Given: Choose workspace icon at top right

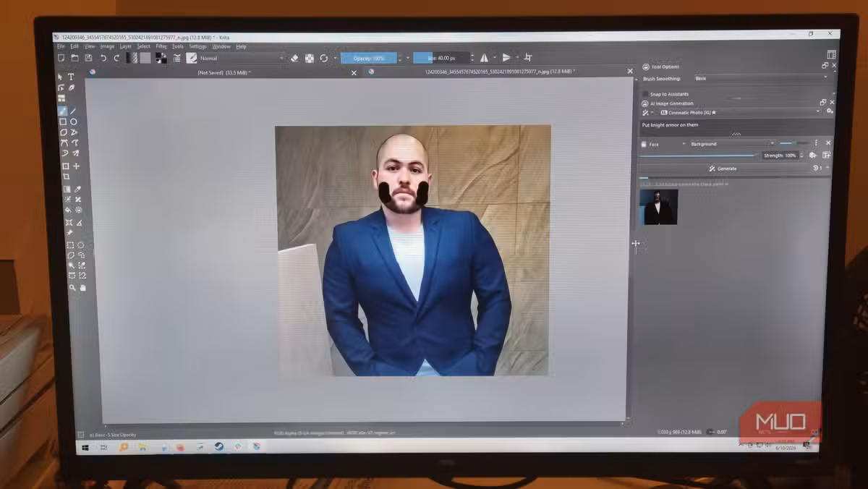Looking at the screenshot, I should 832,54.
